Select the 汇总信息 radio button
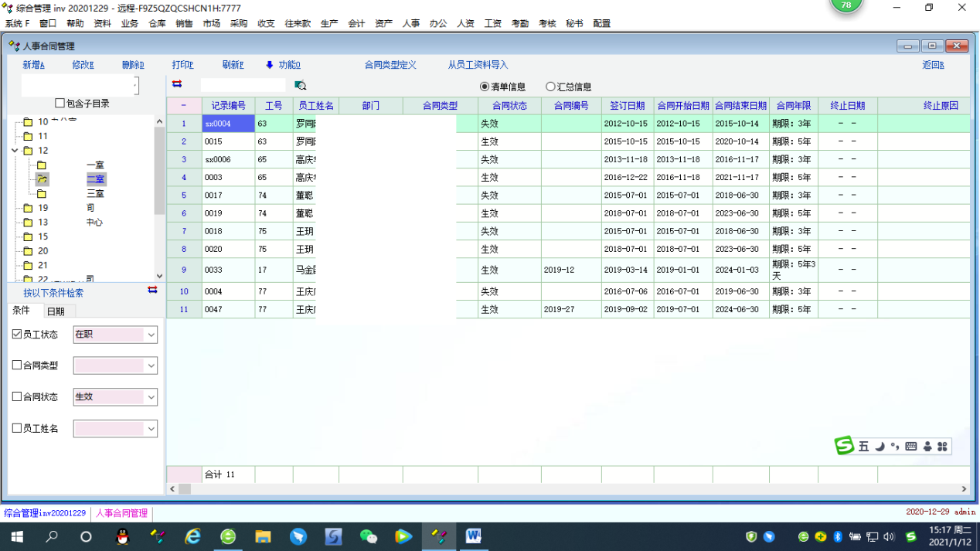The height and width of the screenshot is (551, 980). click(550, 87)
